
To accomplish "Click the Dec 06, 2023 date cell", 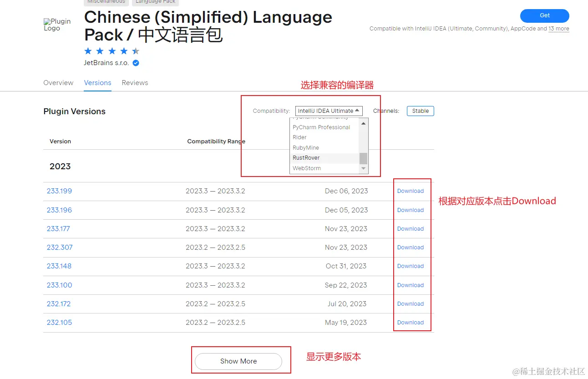I will (x=346, y=191).
